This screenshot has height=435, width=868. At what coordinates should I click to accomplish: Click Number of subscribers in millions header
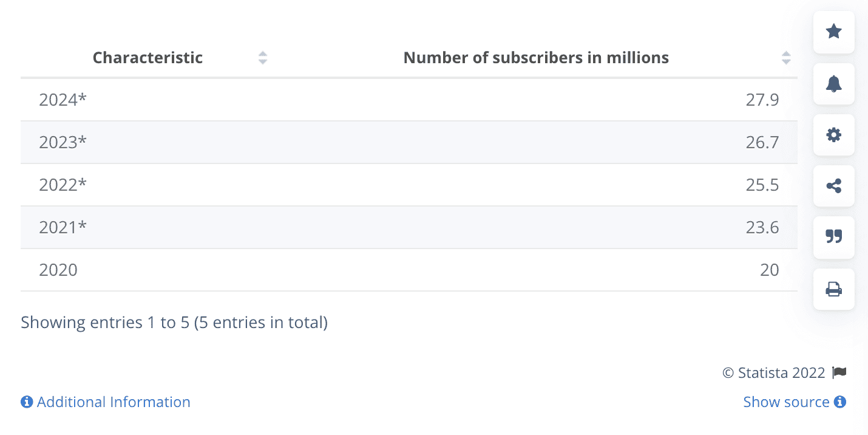tap(536, 58)
